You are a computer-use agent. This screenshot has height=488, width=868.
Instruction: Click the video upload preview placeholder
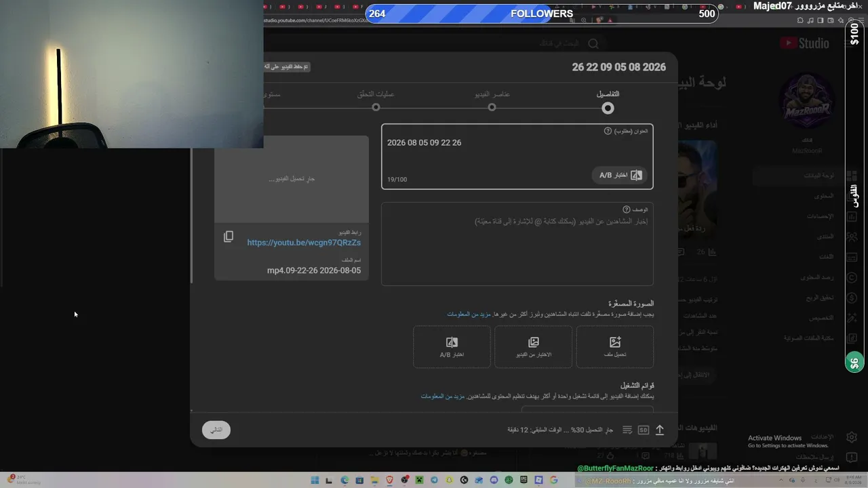(x=292, y=179)
